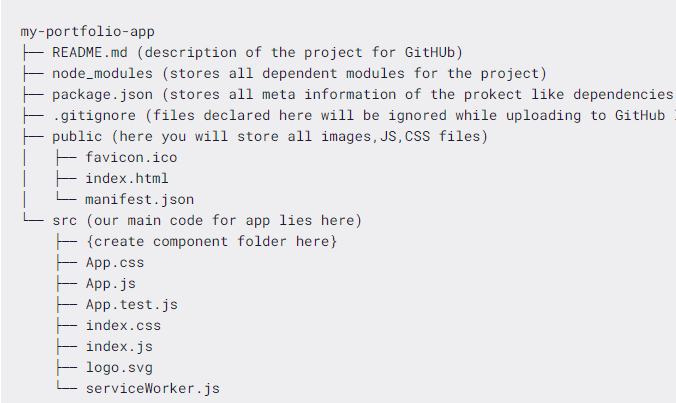Select the App.test.js file
This screenshot has width=676, height=403.
[x=131, y=305]
